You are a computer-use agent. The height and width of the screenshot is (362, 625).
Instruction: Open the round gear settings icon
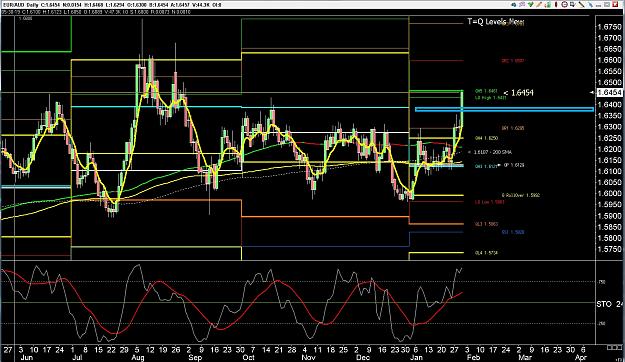click(x=564, y=4)
